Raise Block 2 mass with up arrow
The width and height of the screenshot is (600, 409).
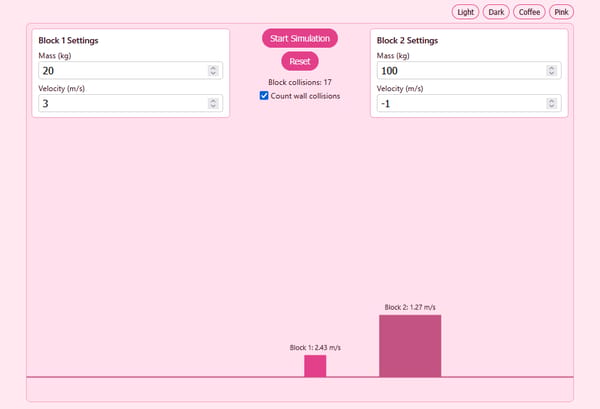(x=551, y=68)
